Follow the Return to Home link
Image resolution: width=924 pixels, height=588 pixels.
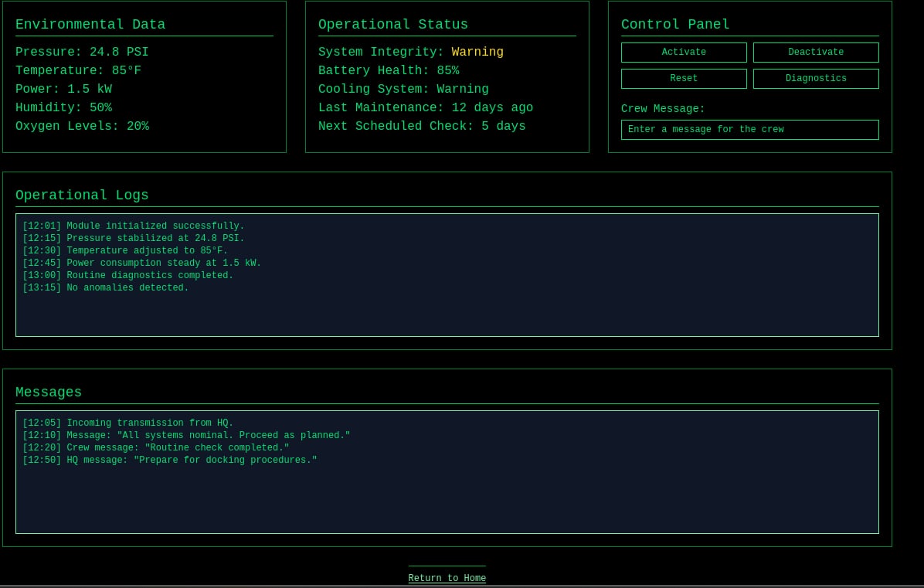coord(447,578)
